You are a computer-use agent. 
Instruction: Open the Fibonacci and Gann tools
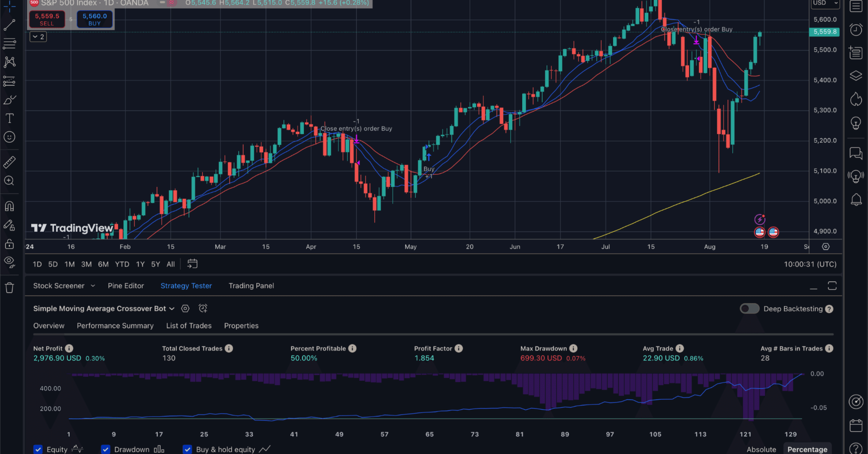(x=9, y=44)
